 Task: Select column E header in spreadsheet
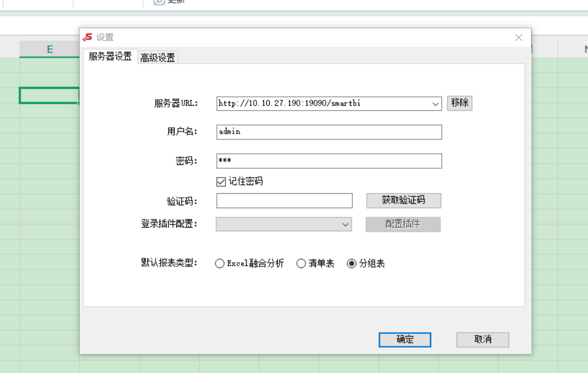pyautogui.click(x=50, y=49)
